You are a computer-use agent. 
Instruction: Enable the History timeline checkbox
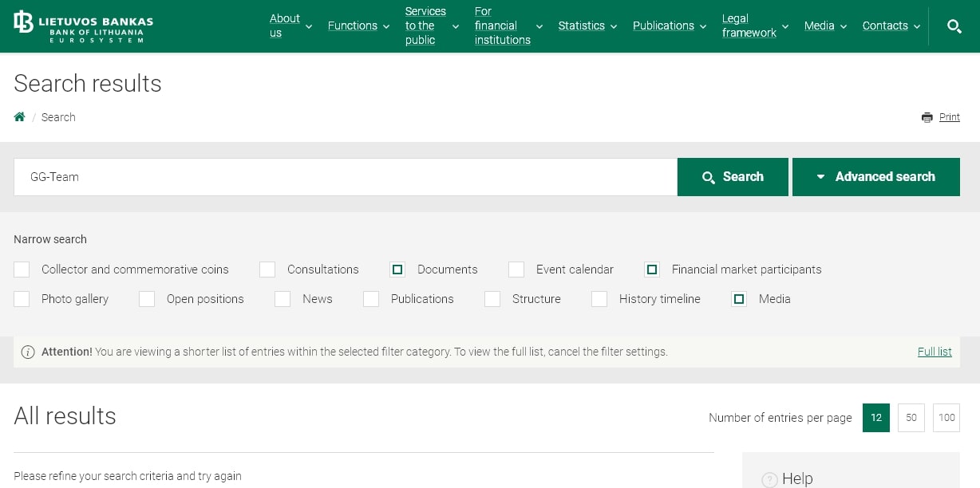point(599,299)
